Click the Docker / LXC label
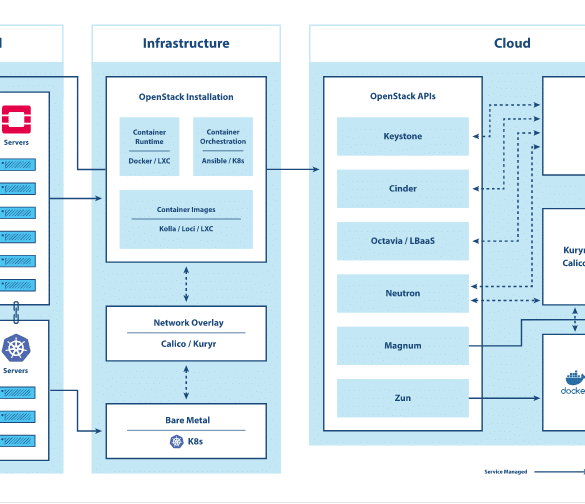 (149, 161)
